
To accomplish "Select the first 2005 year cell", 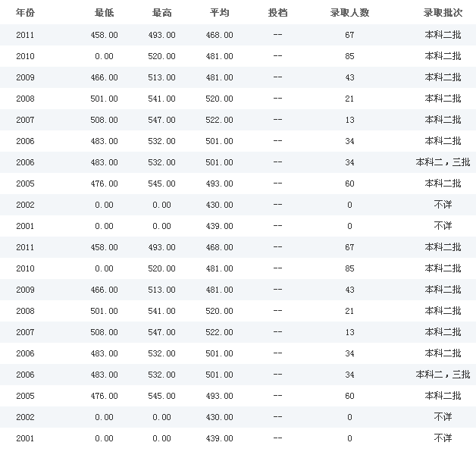I will tap(25, 184).
